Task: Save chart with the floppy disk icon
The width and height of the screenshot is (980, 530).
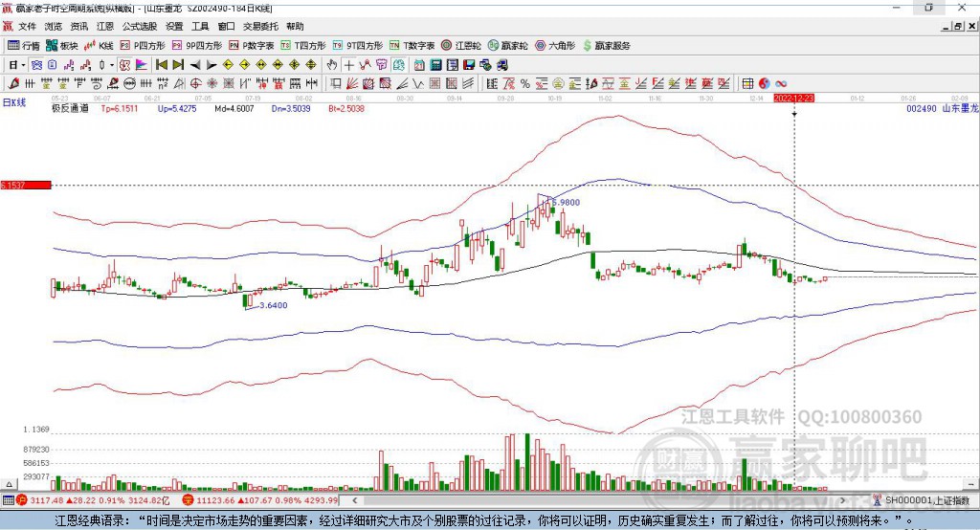Action: click(469, 65)
